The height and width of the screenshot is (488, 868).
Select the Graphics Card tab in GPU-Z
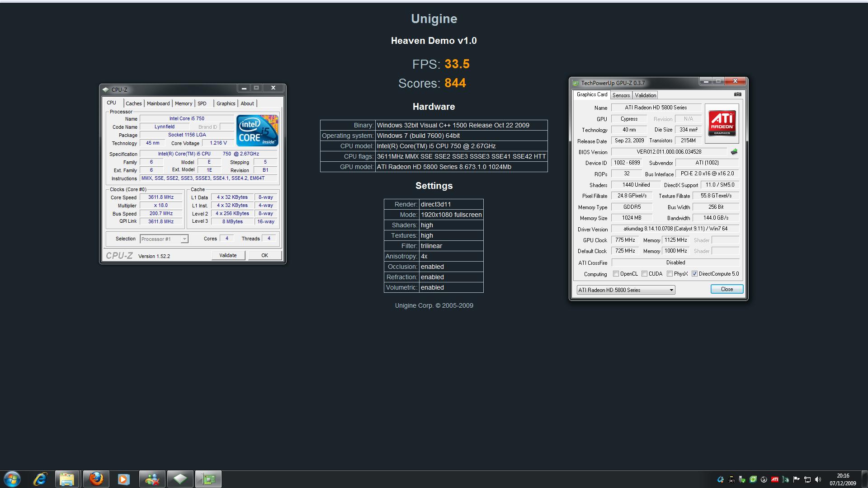pyautogui.click(x=592, y=94)
